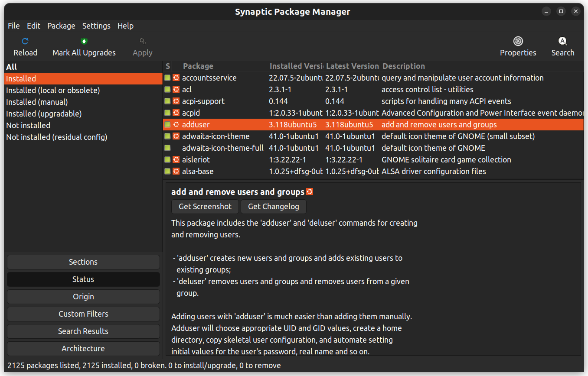Click Ubuntu supported icon for acpi-support
This screenshot has width=588, height=376.
click(176, 101)
